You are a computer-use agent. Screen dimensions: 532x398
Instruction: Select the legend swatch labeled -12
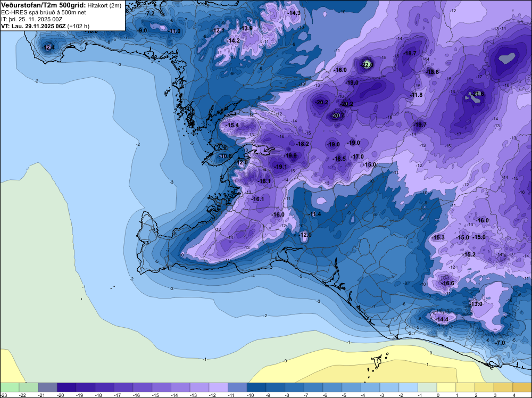tap(219, 387)
